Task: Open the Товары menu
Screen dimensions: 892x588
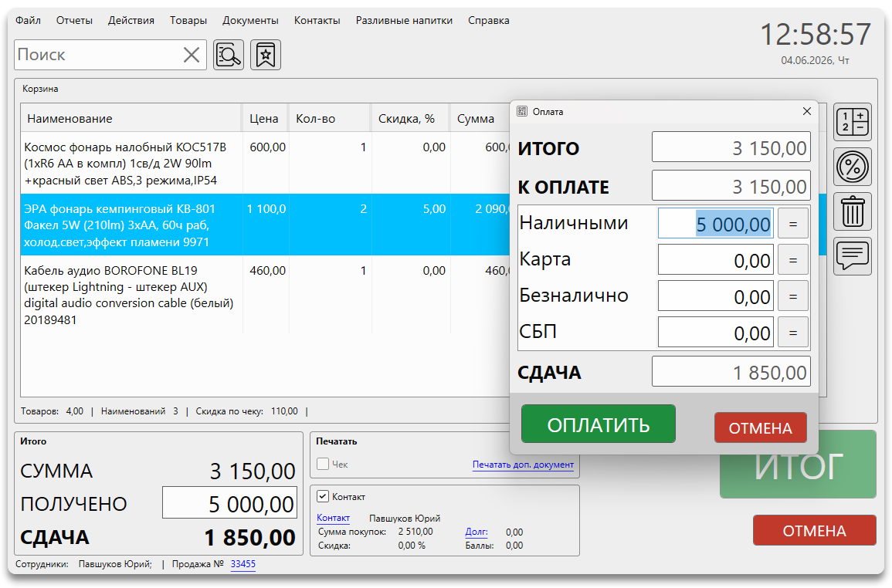Action: point(188,21)
